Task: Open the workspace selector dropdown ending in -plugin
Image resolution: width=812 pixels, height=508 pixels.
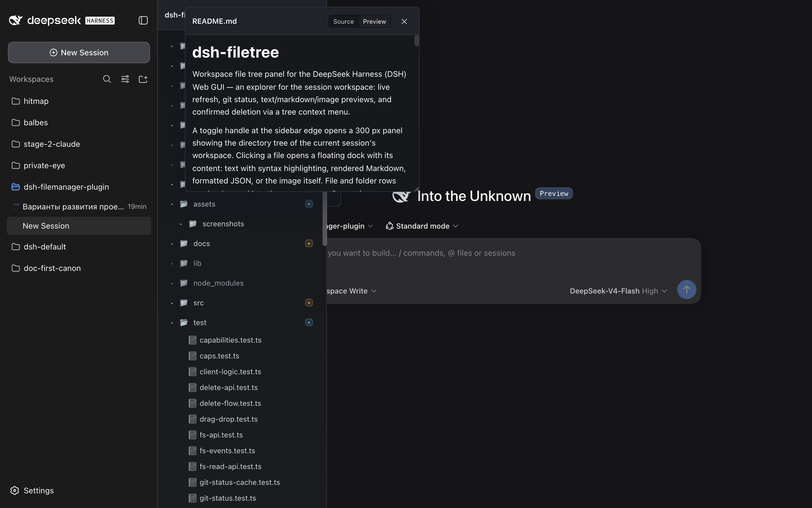Action: click(350, 226)
